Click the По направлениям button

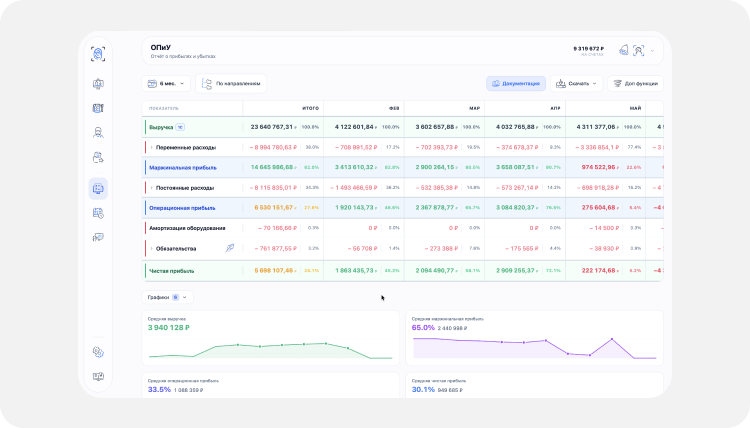click(231, 84)
